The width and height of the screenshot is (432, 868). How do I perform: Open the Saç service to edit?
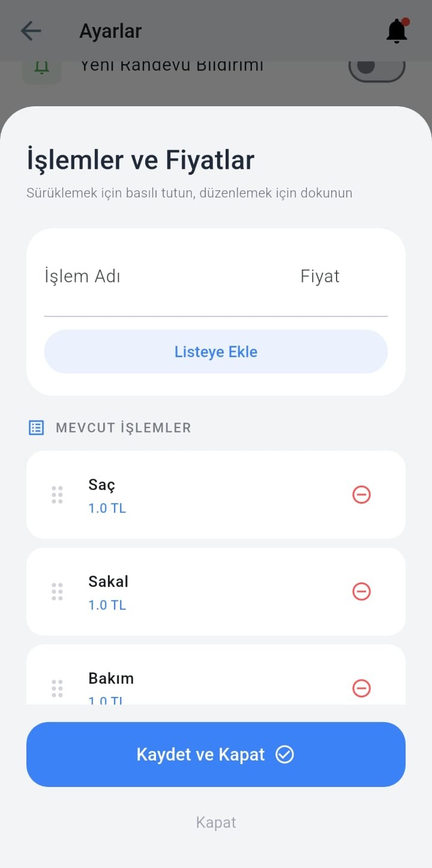tap(102, 485)
